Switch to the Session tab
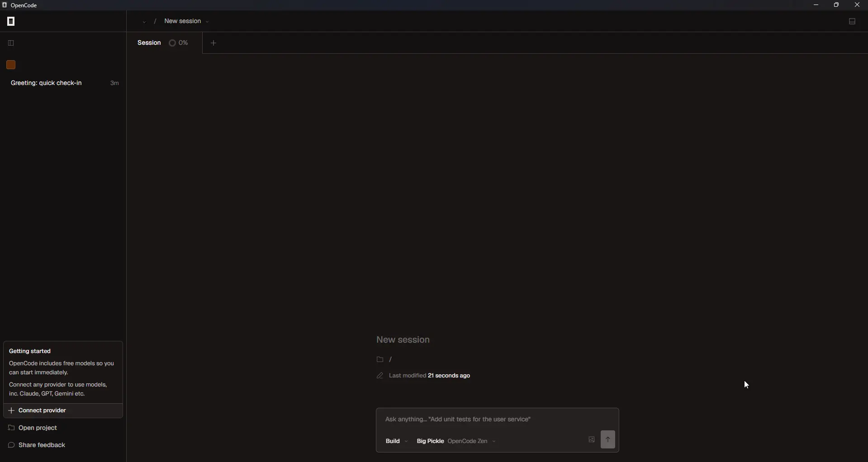The height and width of the screenshot is (462, 868). click(x=149, y=42)
